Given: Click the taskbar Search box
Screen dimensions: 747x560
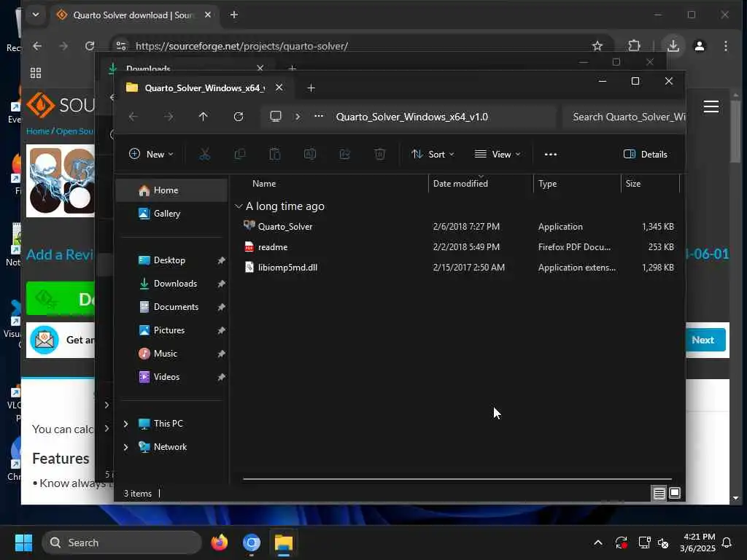Looking at the screenshot, I should (122, 542).
